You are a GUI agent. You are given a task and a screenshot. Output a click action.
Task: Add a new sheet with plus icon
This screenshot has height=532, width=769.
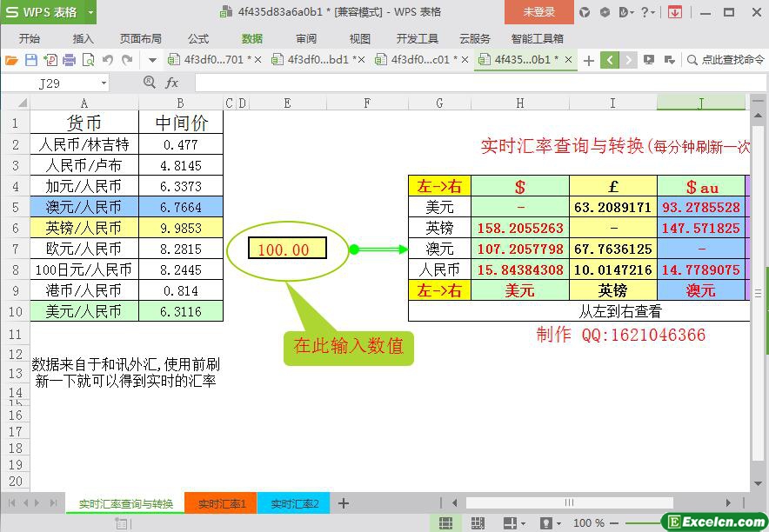click(x=344, y=503)
